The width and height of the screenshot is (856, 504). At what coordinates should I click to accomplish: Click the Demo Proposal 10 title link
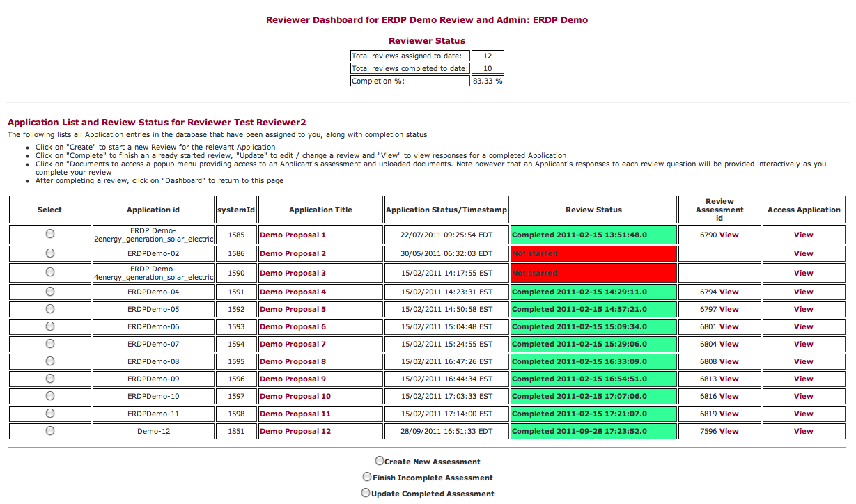pyautogui.click(x=295, y=397)
